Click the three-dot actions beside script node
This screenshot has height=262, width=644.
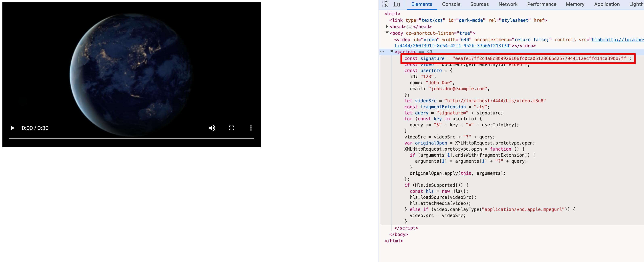(382, 52)
